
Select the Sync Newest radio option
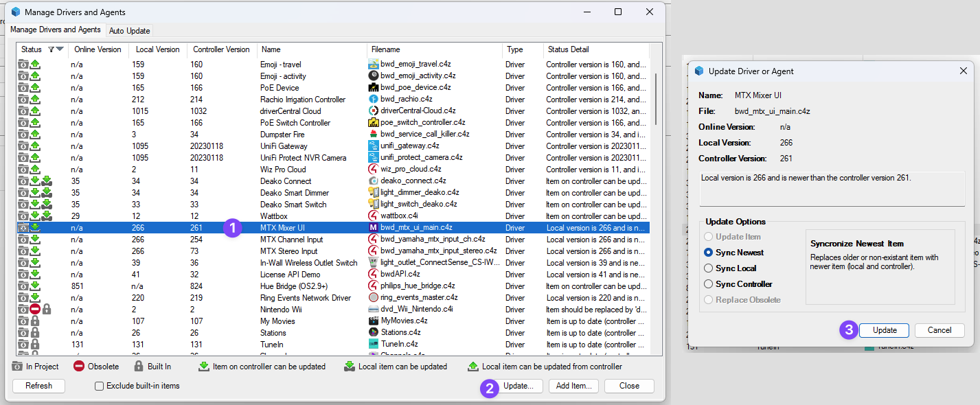coord(709,253)
